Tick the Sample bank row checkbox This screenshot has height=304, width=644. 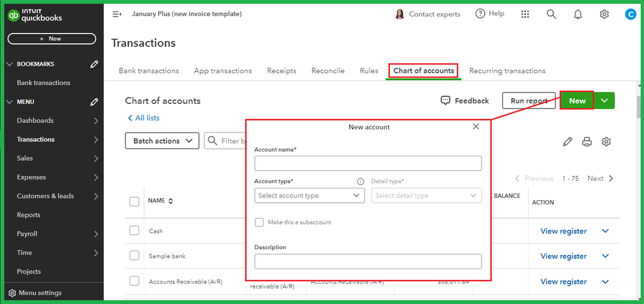134,256
